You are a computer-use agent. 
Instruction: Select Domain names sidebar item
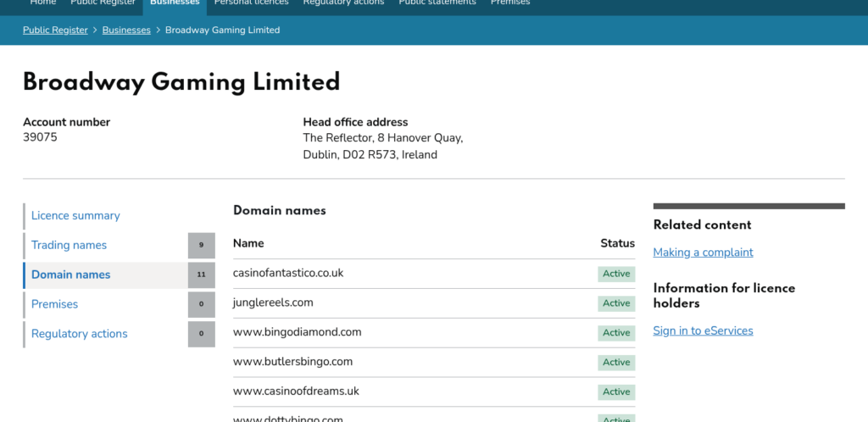tap(71, 275)
